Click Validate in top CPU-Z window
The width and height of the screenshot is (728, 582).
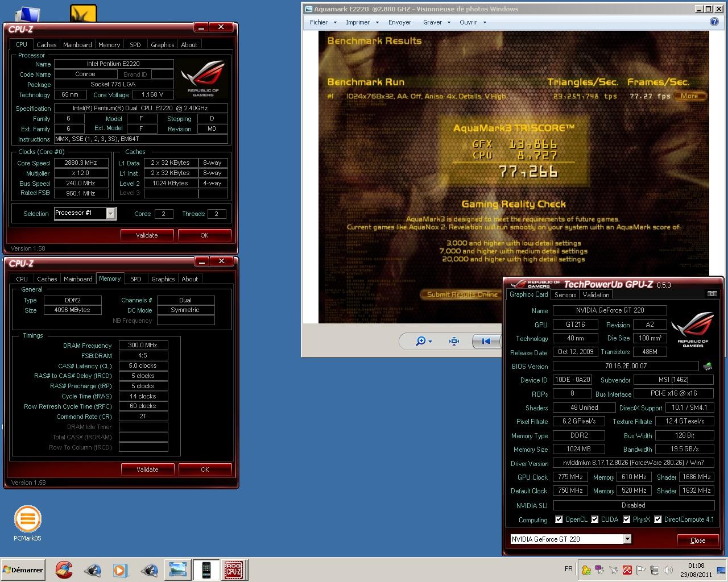[147, 235]
